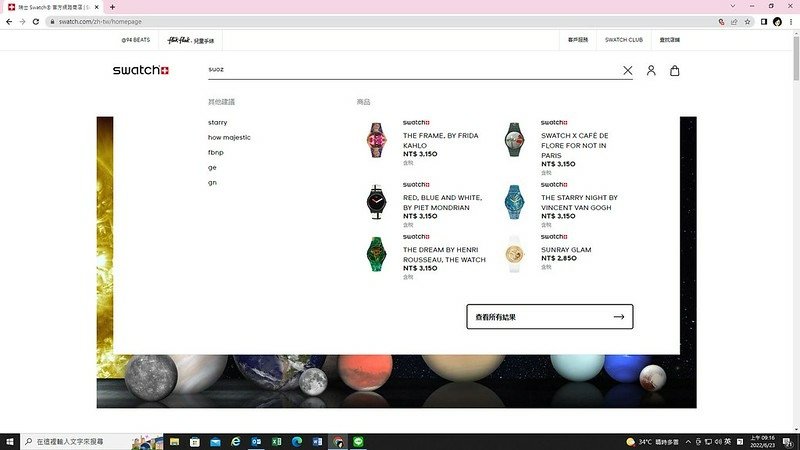Viewport: 800px width, 450px height.
Task: Open the Windows Start menu
Action: coord(10,442)
